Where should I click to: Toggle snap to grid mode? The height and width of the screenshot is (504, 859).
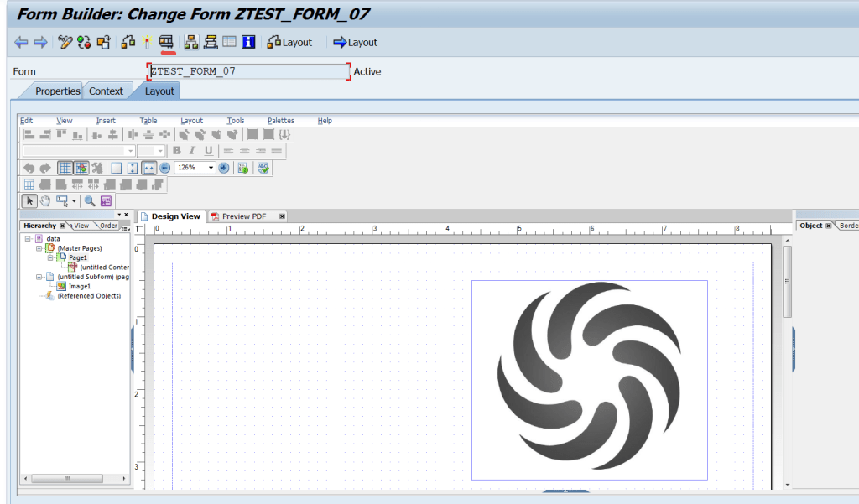(81, 167)
